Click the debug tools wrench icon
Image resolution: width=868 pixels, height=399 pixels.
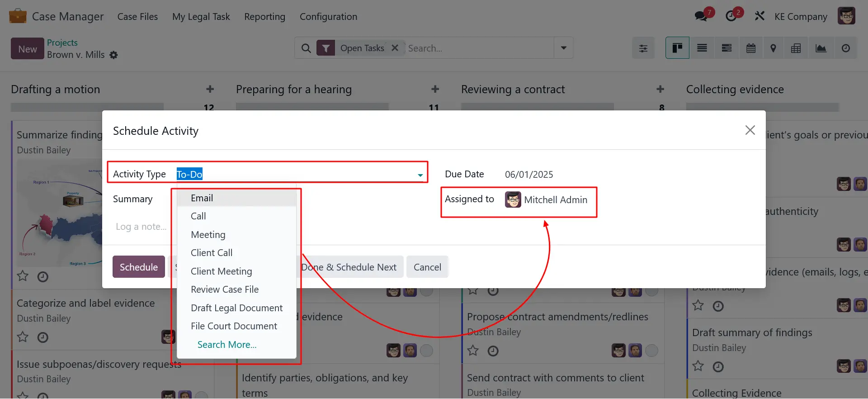click(x=759, y=16)
